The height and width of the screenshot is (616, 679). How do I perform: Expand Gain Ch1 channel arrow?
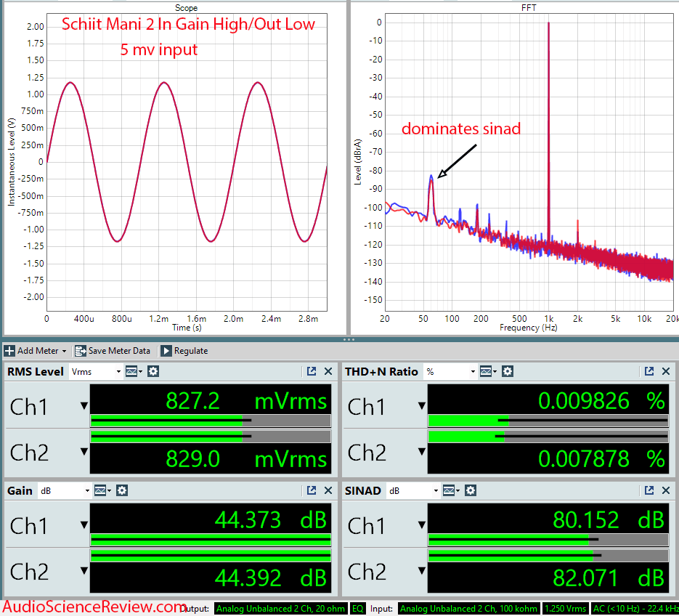pos(84,525)
